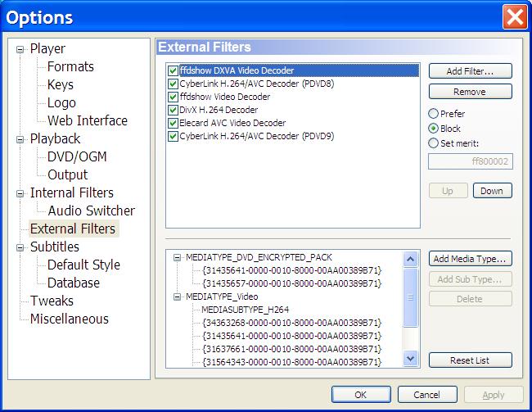Image resolution: width=532 pixels, height=412 pixels.
Task: Open the Keys options page
Action: (61, 84)
